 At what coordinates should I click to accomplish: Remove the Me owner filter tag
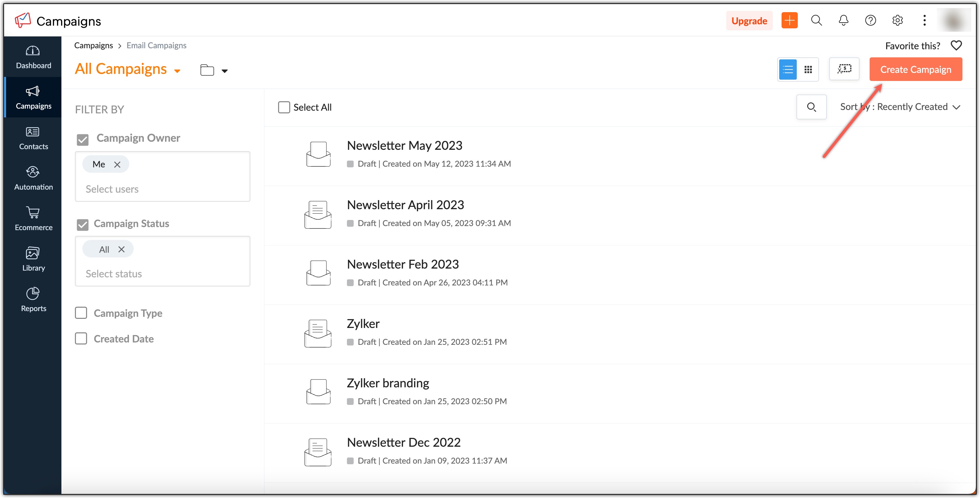(117, 164)
